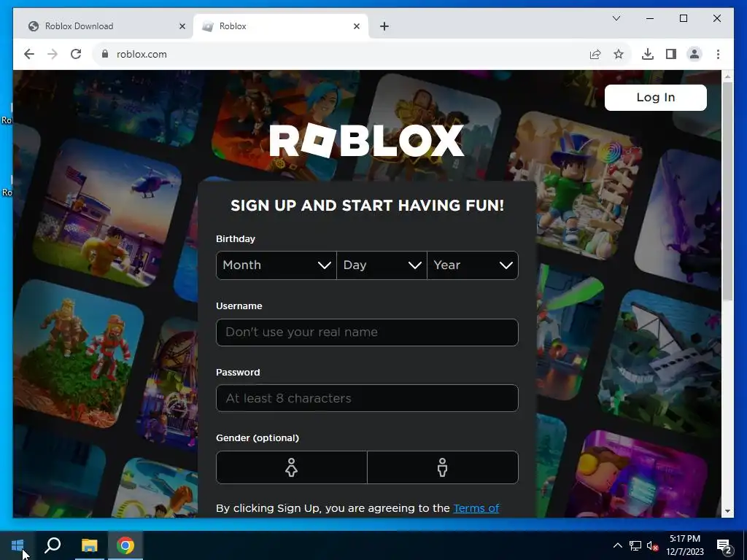Click the Log In button
747x560 pixels.
click(x=656, y=98)
